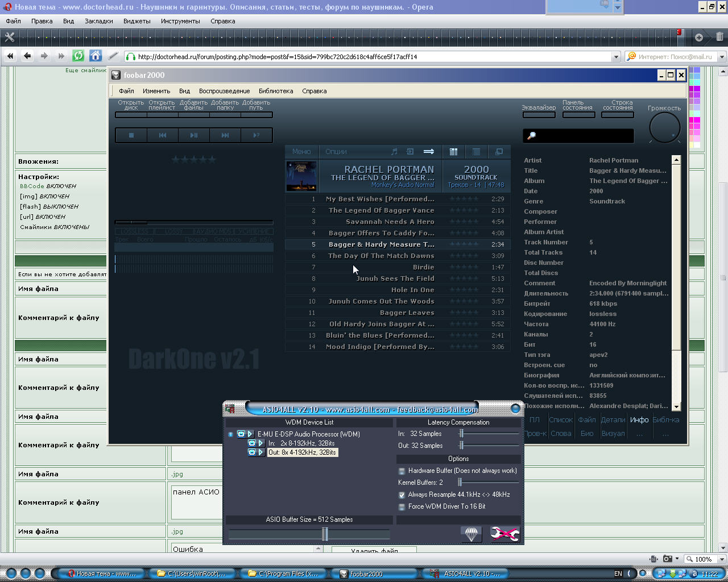
Task: Click Opera's reload button
Action: (78, 56)
